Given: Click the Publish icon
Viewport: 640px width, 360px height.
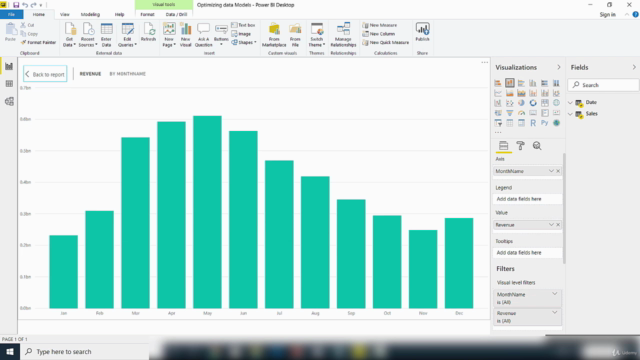Looking at the screenshot, I should [x=422, y=32].
